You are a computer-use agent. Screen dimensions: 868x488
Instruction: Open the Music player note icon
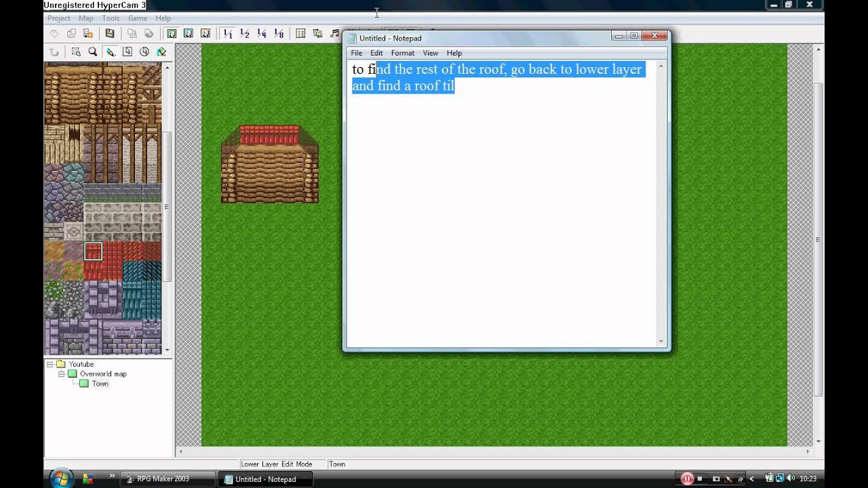[x=334, y=33]
